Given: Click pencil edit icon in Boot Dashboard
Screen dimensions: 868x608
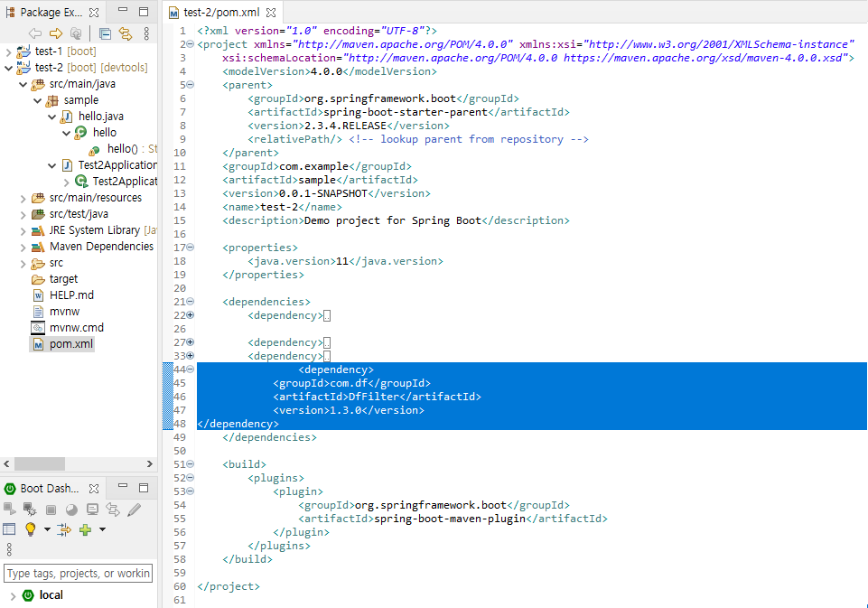Looking at the screenshot, I should [x=134, y=510].
